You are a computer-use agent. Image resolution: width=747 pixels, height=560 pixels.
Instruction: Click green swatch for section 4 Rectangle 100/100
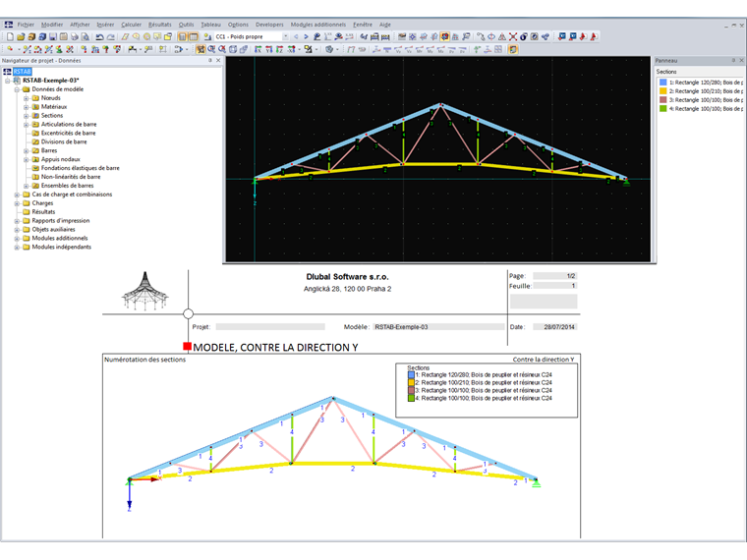point(662,109)
